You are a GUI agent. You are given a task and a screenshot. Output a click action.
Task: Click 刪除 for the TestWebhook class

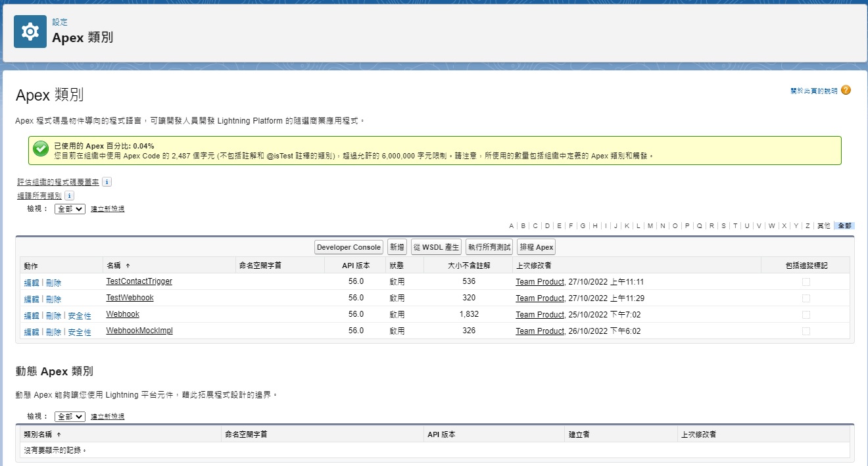point(54,299)
